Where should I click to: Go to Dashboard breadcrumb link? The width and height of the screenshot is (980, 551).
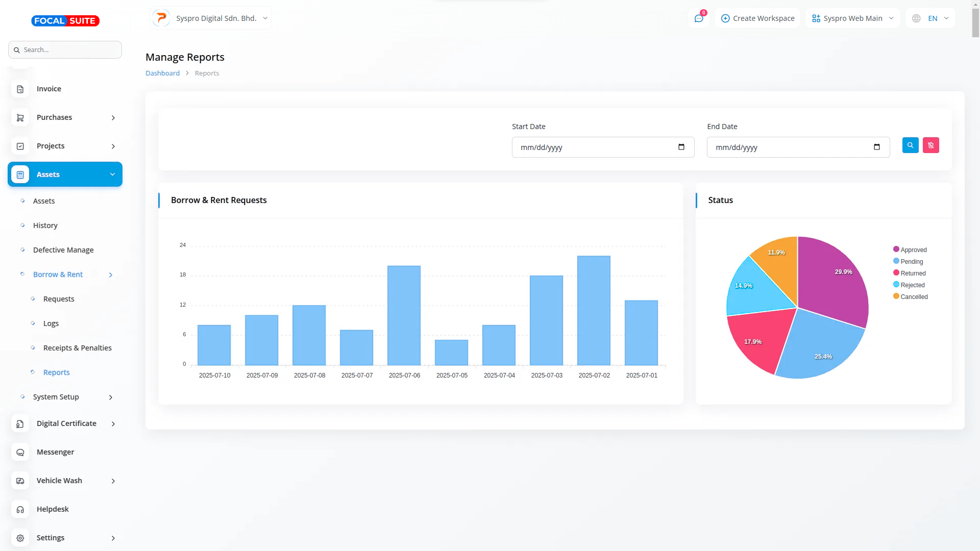click(162, 73)
